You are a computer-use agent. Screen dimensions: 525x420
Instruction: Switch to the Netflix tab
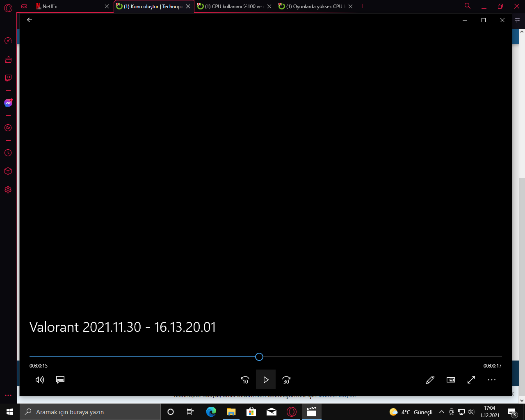tap(73, 7)
